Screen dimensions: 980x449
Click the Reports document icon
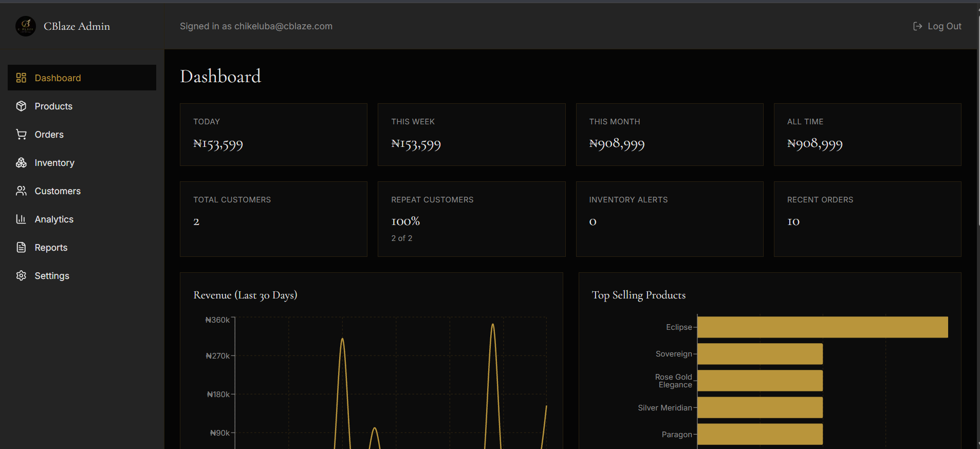[x=21, y=247]
